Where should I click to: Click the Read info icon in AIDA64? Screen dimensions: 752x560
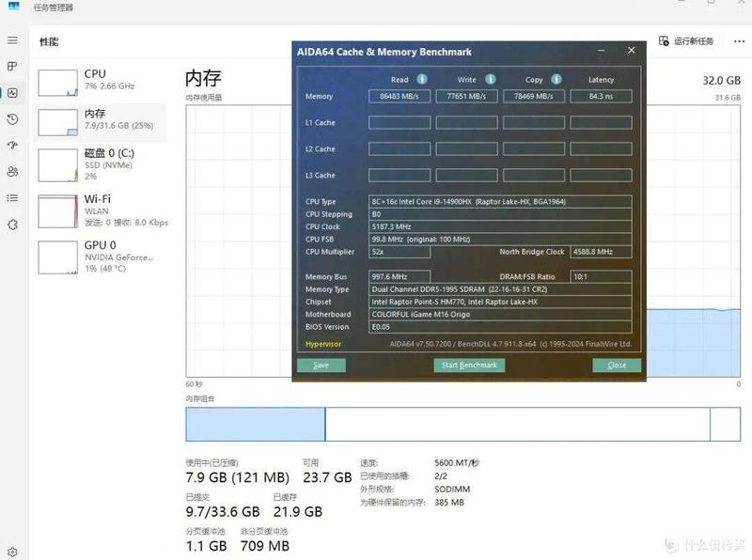(421, 79)
